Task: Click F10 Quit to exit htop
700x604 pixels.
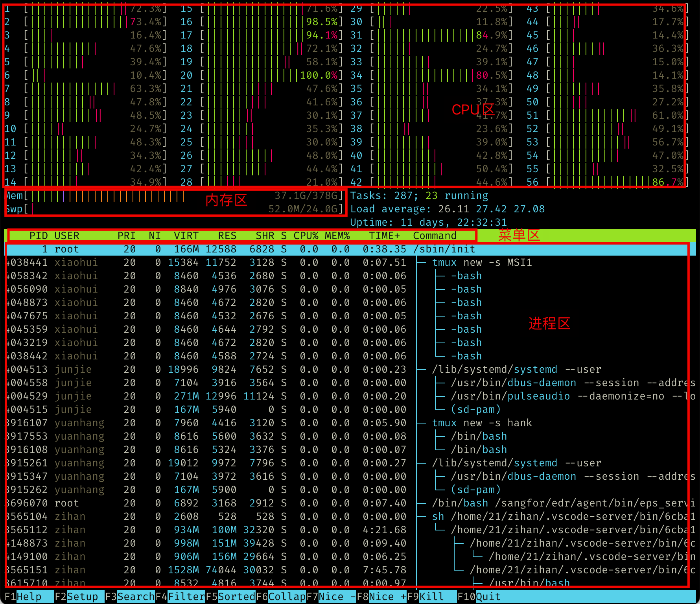Action: click(479, 597)
